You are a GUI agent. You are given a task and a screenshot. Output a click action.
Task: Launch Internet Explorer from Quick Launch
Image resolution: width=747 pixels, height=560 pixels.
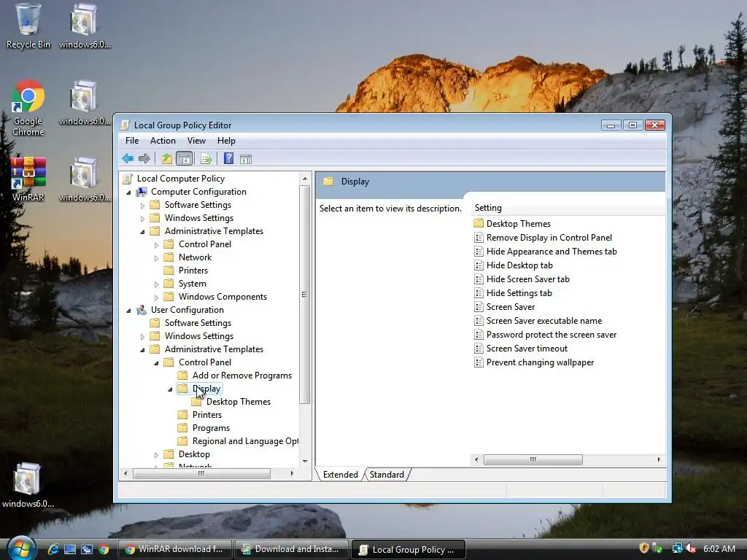point(53,549)
